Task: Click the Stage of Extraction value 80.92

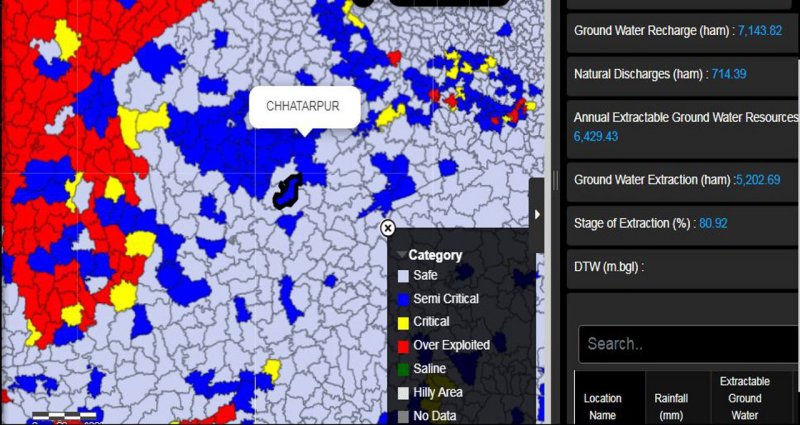Action: pos(713,223)
